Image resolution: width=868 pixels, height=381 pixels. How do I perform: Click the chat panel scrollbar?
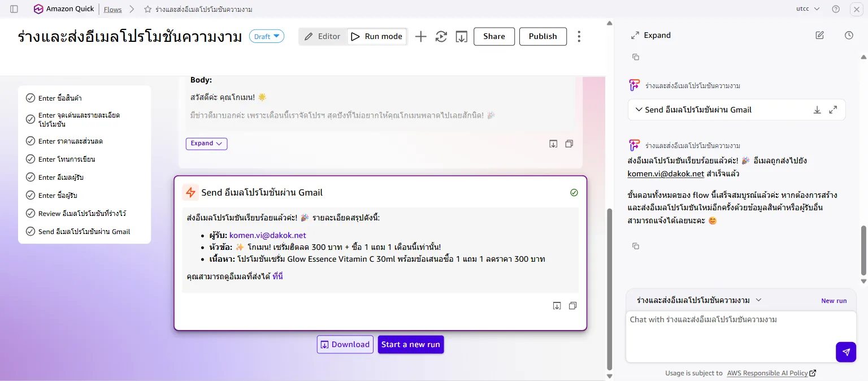(x=863, y=251)
